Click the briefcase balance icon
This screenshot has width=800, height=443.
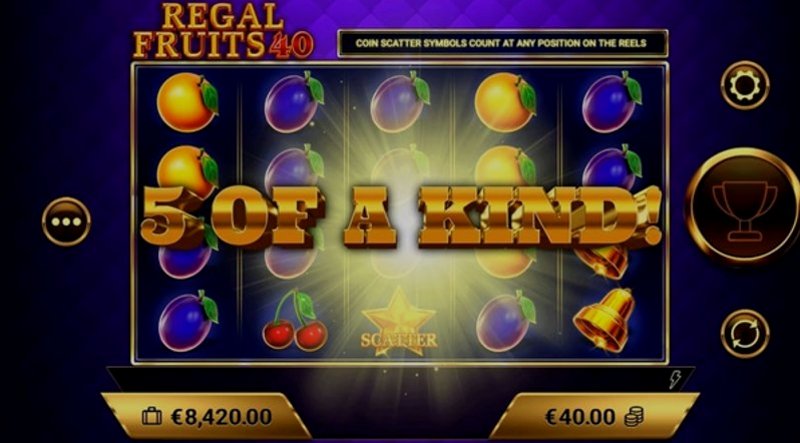point(152,417)
